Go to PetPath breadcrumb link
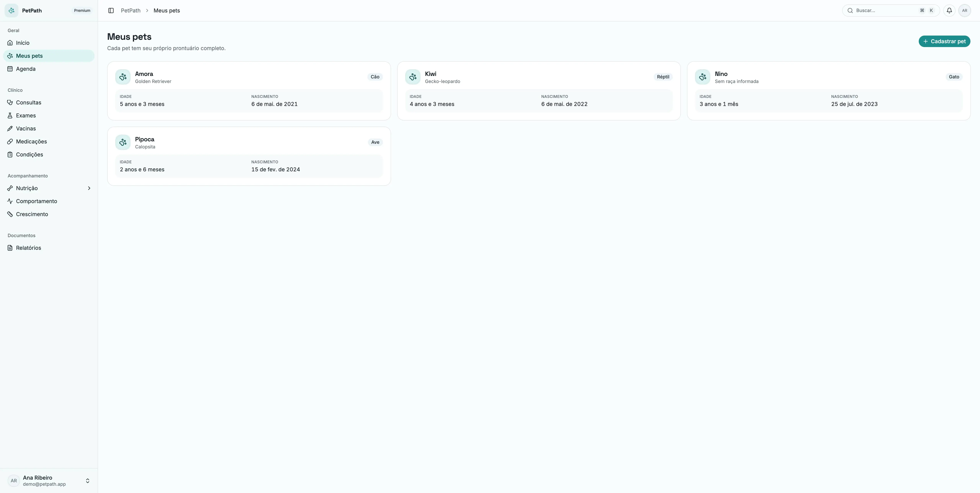 tap(131, 11)
